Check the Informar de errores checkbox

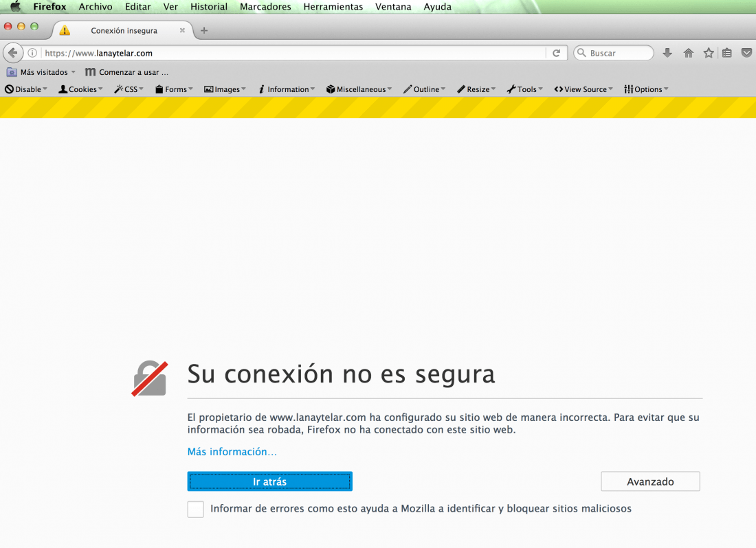196,509
